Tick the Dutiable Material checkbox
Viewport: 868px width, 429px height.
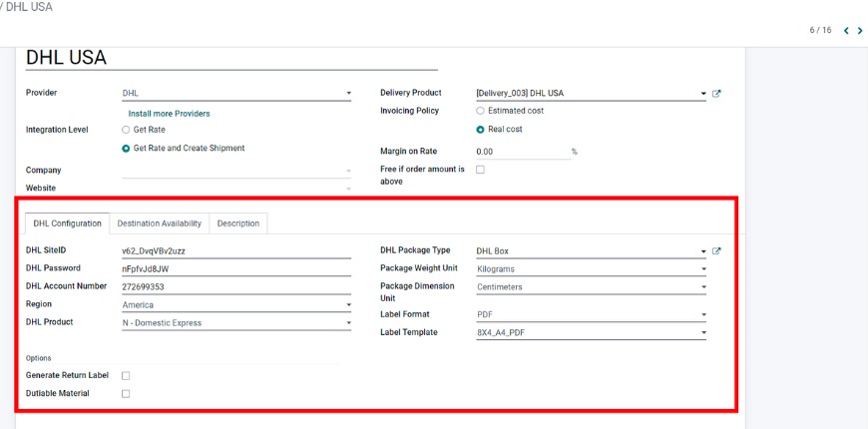click(126, 394)
